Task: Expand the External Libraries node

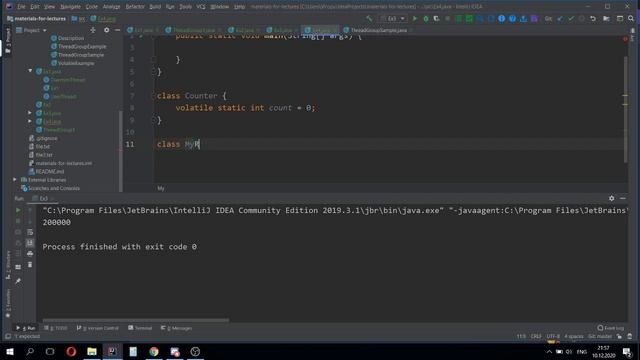Action: tap(15, 180)
